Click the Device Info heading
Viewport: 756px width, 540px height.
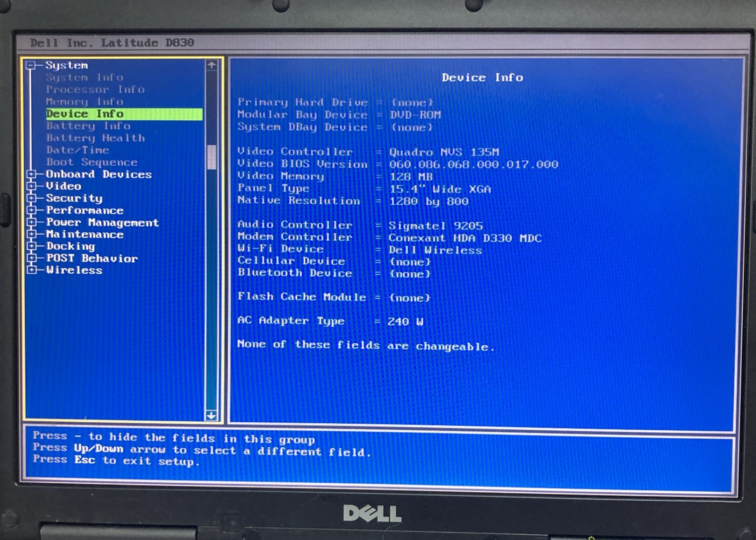tap(482, 78)
